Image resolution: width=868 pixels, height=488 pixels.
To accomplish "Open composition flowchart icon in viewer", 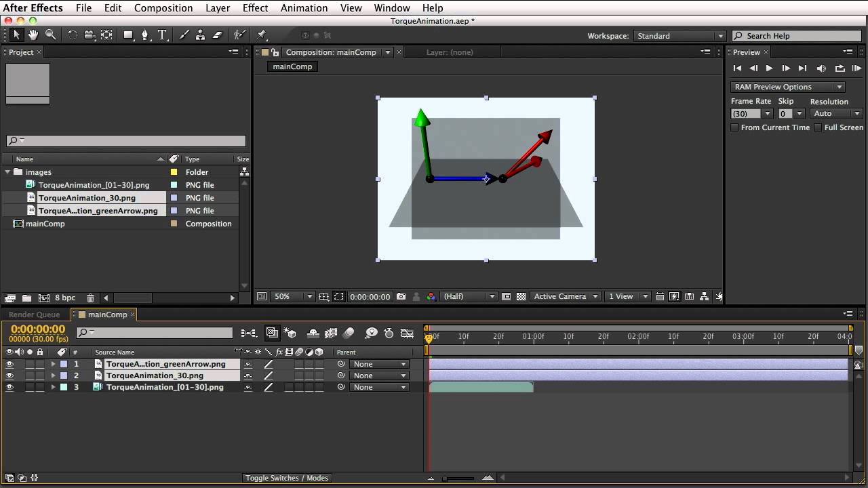I will coord(705,296).
